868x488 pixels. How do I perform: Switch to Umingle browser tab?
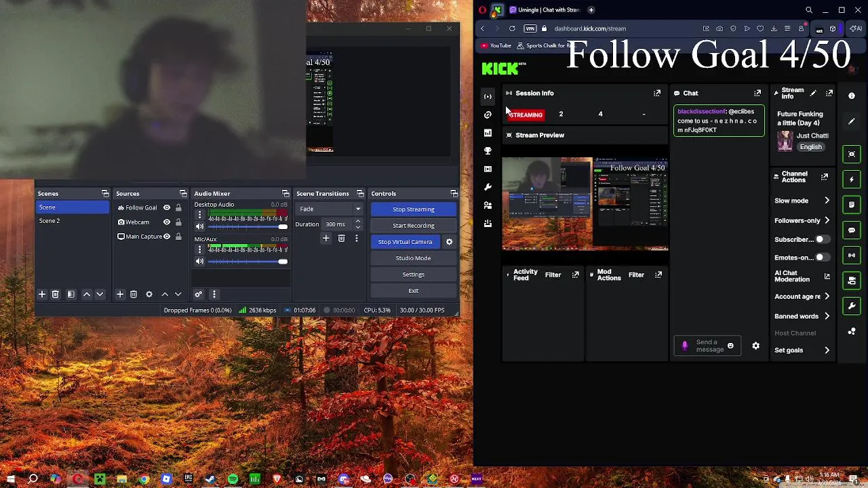click(x=545, y=10)
